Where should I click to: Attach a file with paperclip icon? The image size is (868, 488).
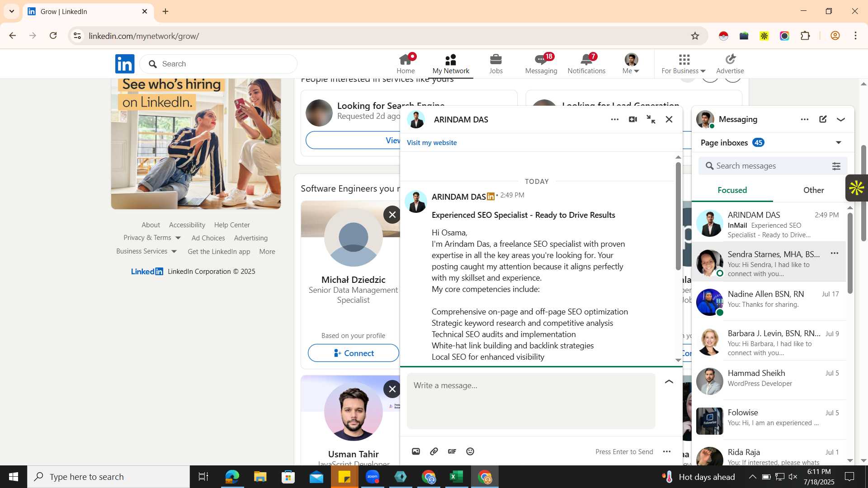(434, 451)
